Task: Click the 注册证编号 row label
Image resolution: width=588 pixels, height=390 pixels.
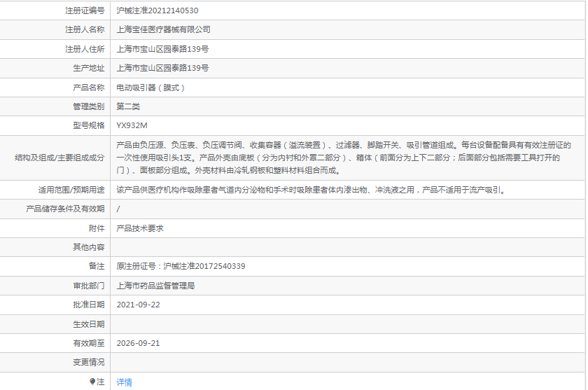Action: point(85,11)
